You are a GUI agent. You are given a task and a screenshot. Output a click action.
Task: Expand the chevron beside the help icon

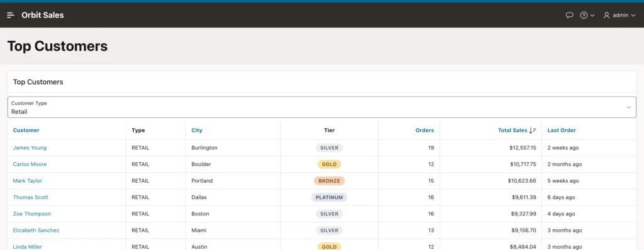coord(592,16)
